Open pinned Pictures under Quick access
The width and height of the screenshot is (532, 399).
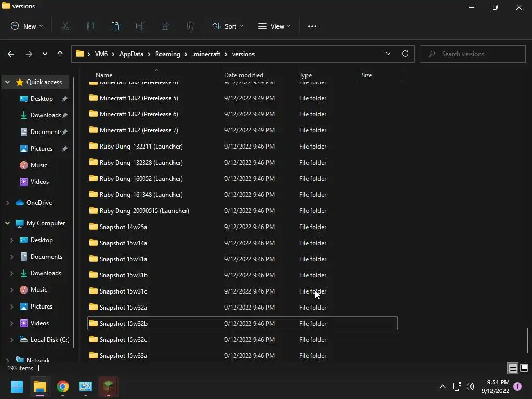point(42,148)
